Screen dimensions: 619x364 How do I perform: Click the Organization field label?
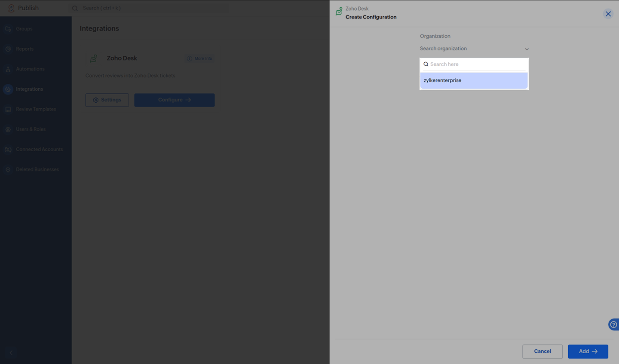tap(435, 36)
